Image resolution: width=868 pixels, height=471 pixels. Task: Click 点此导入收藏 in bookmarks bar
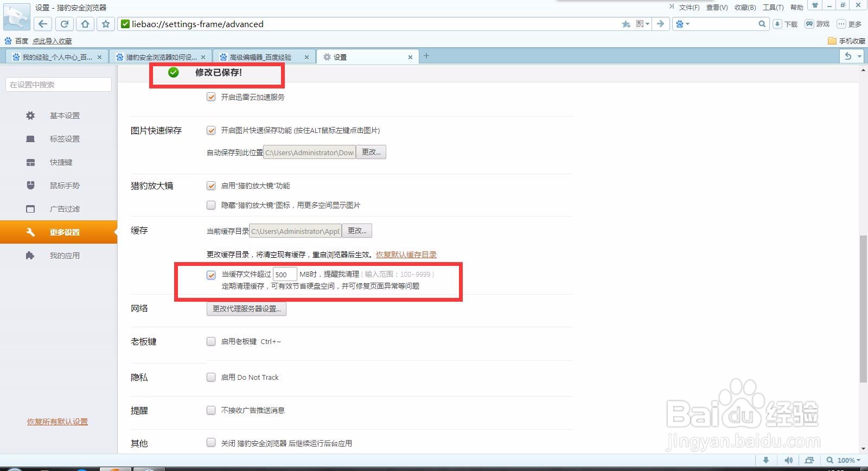click(52, 41)
